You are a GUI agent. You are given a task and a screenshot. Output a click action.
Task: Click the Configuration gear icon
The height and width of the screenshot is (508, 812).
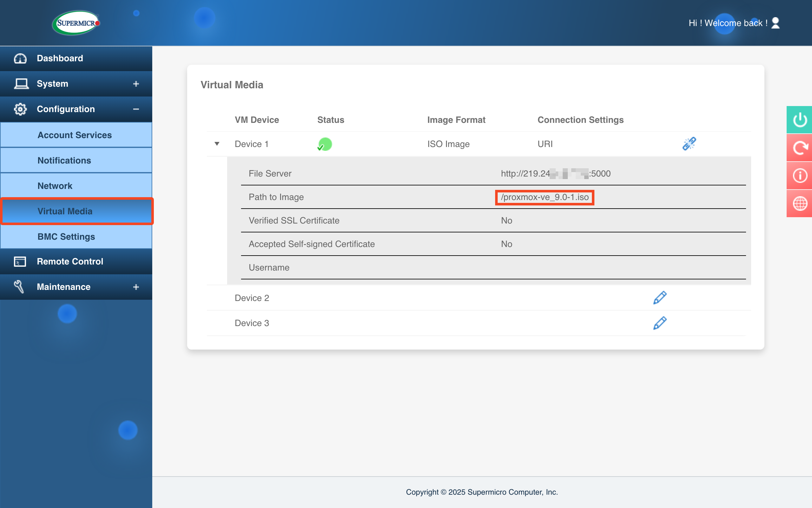[20, 109]
